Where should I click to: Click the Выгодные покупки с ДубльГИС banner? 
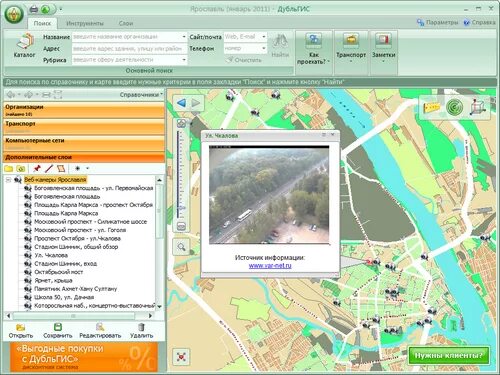click(84, 357)
